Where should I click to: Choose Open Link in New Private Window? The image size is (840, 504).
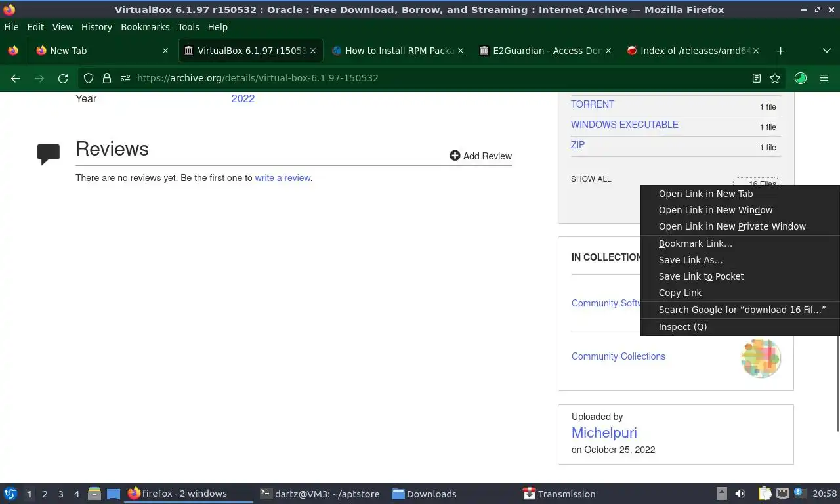coord(740,226)
